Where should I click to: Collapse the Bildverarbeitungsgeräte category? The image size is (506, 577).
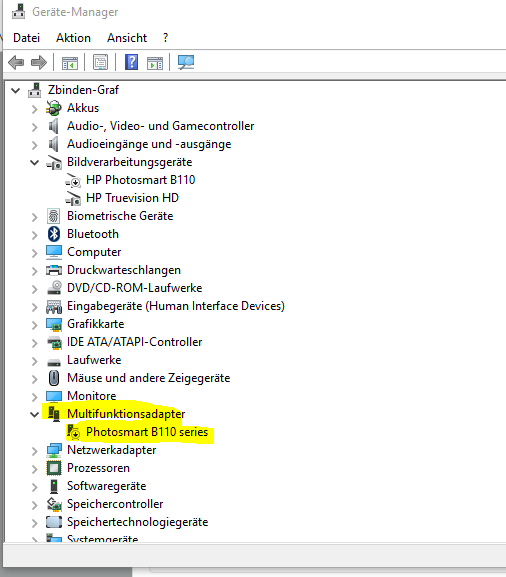[x=35, y=162]
